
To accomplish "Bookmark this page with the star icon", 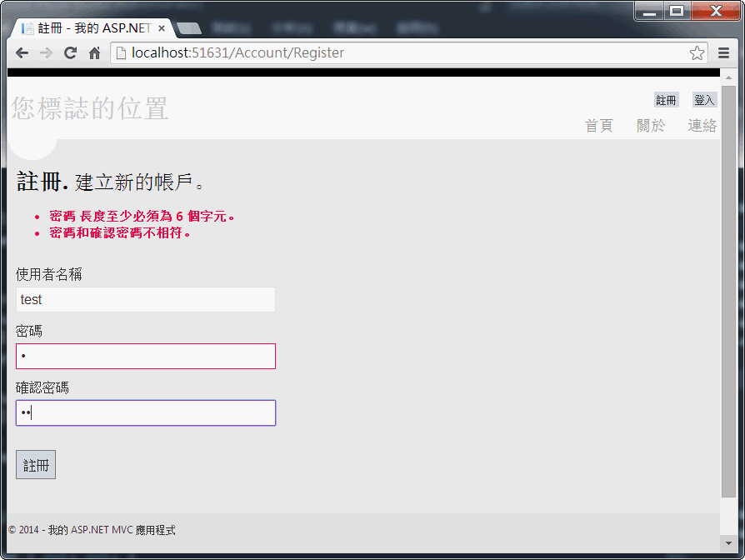I will pyautogui.click(x=697, y=52).
